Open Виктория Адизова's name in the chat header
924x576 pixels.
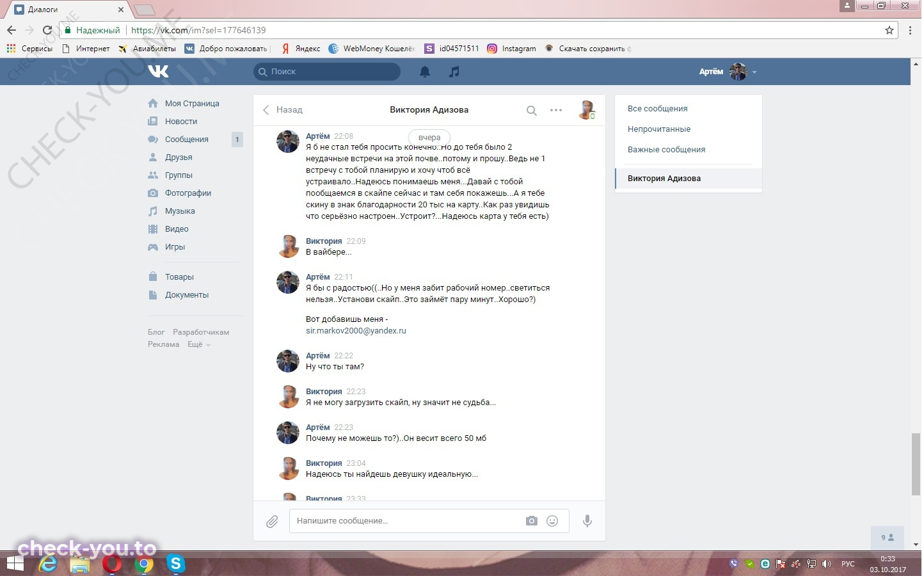pos(429,110)
